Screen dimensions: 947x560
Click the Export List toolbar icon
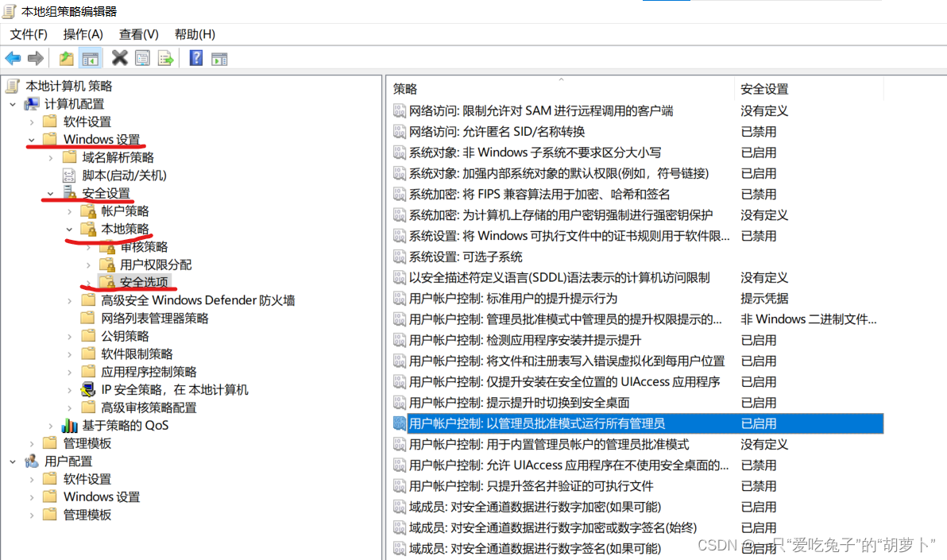[165, 59]
